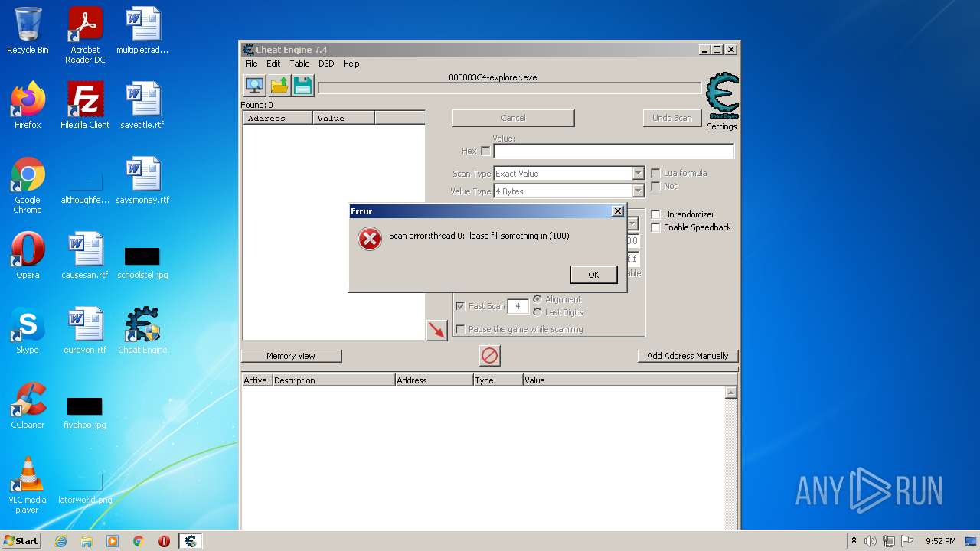Open the Skype desktop shortcut
The height and width of the screenshot is (551, 980).
(28, 331)
